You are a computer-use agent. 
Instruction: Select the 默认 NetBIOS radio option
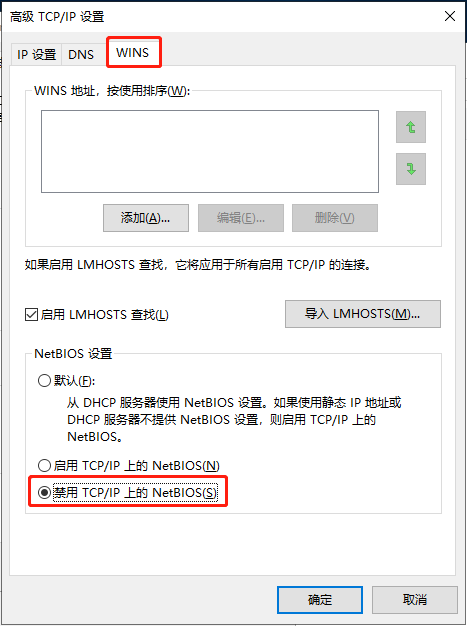[x=44, y=380]
